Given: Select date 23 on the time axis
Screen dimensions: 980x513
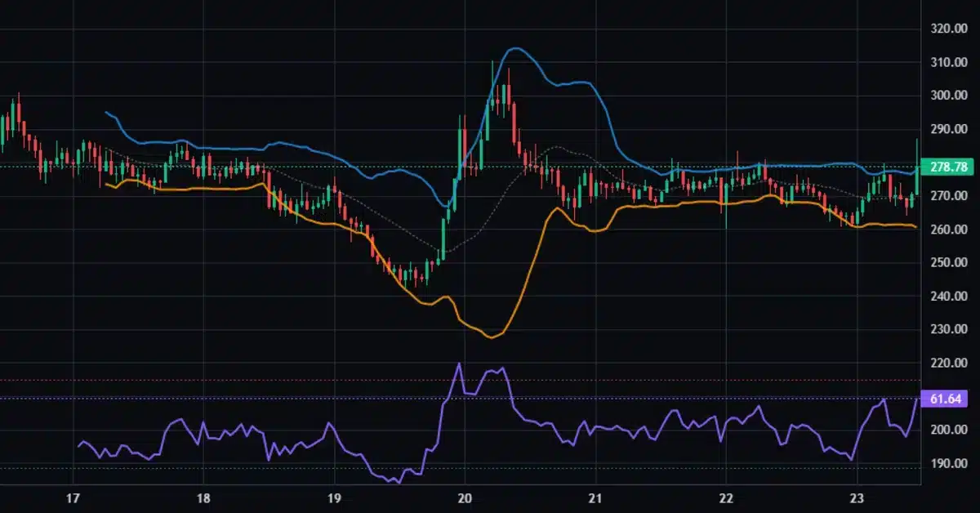Looking at the screenshot, I should [x=857, y=498].
